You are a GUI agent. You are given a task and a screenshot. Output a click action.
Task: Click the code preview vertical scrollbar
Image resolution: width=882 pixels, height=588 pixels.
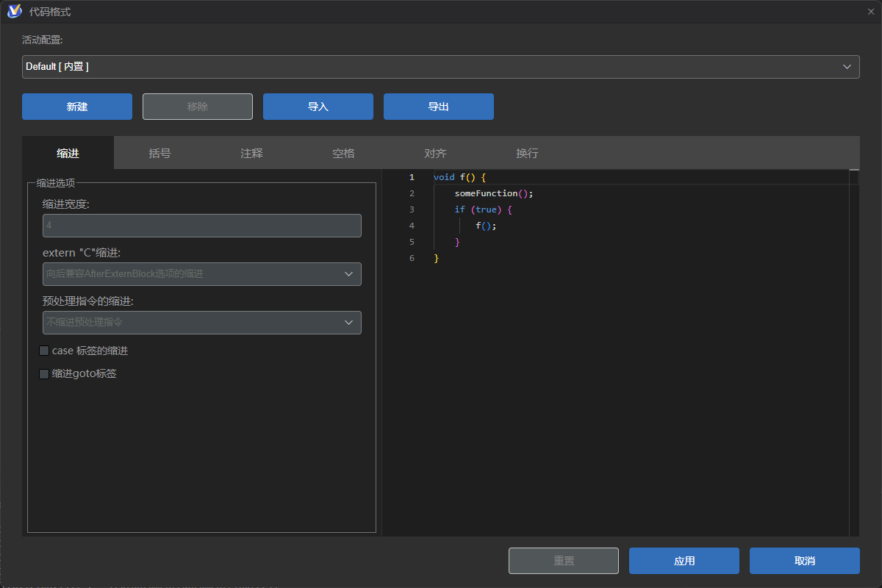pyautogui.click(x=854, y=353)
